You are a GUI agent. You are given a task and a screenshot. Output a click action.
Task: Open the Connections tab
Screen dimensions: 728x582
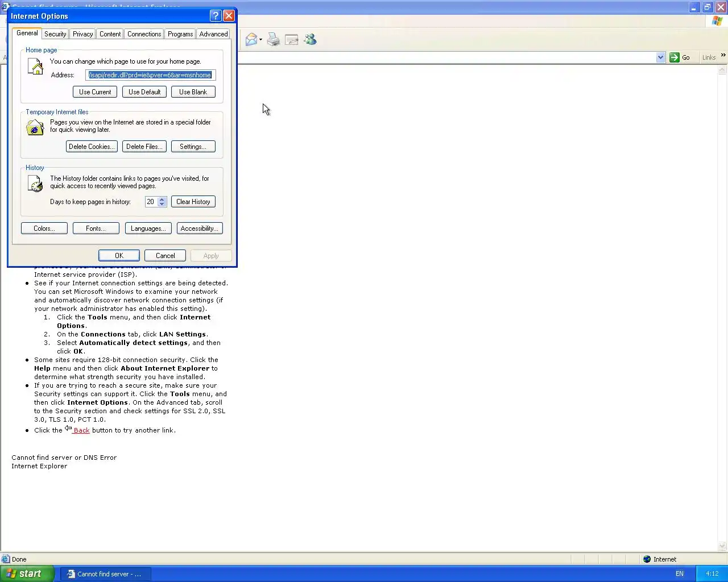point(144,34)
